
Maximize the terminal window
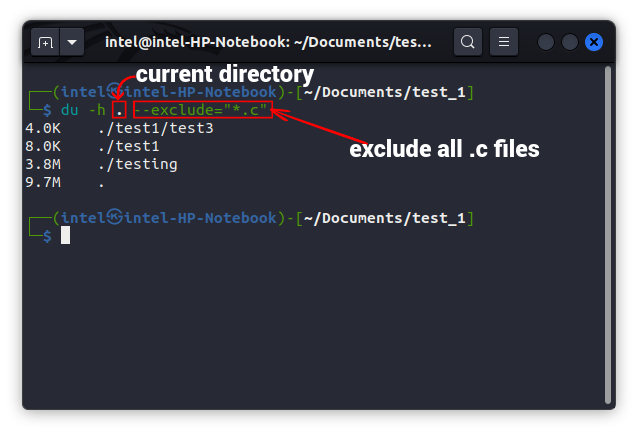pyautogui.click(x=570, y=42)
